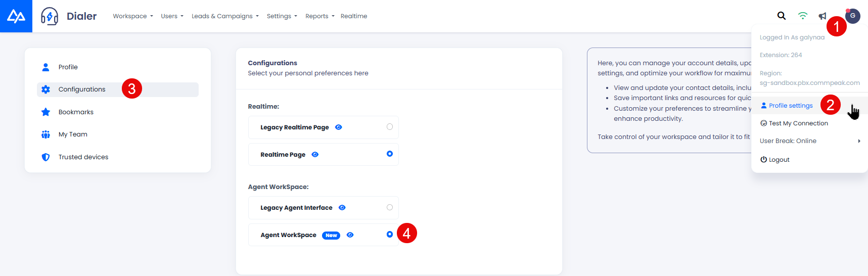The height and width of the screenshot is (276, 868).
Task: Select the Realtime Page radio button
Action: pos(390,154)
